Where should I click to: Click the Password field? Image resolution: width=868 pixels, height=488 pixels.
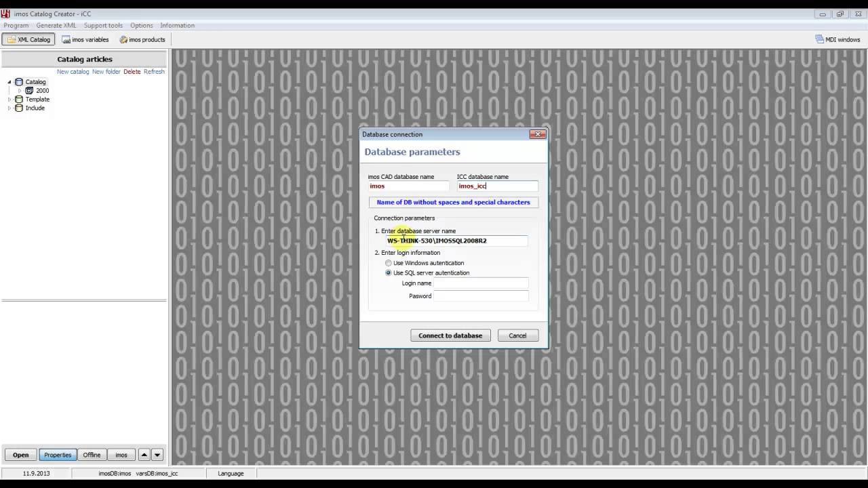480,296
